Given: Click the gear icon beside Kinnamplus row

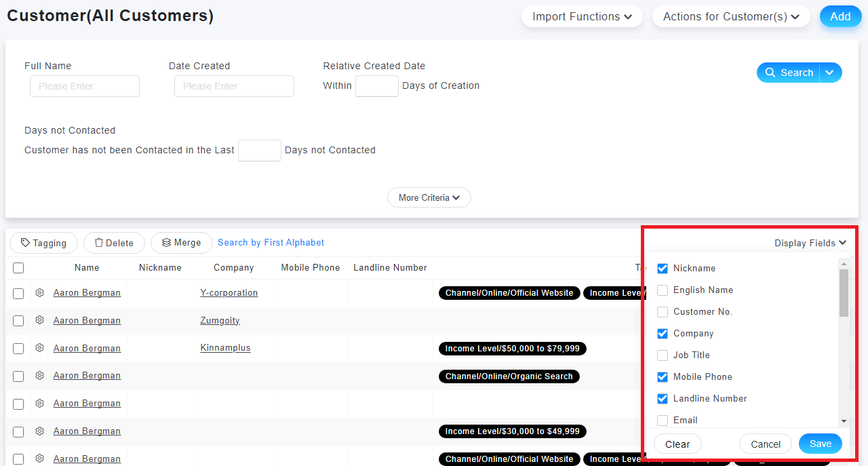Looking at the screenshot, I should coord(40,348).
